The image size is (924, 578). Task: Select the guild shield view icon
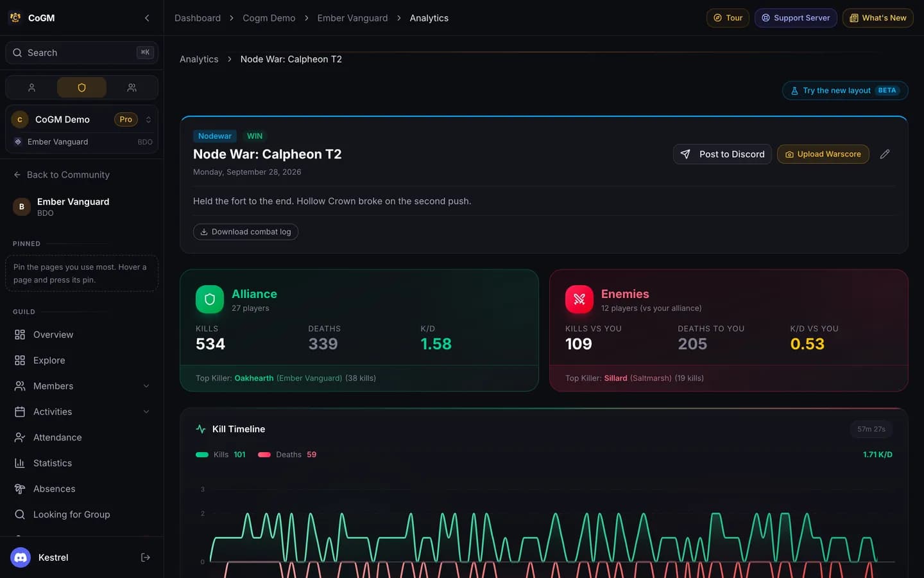coord(81,87)
